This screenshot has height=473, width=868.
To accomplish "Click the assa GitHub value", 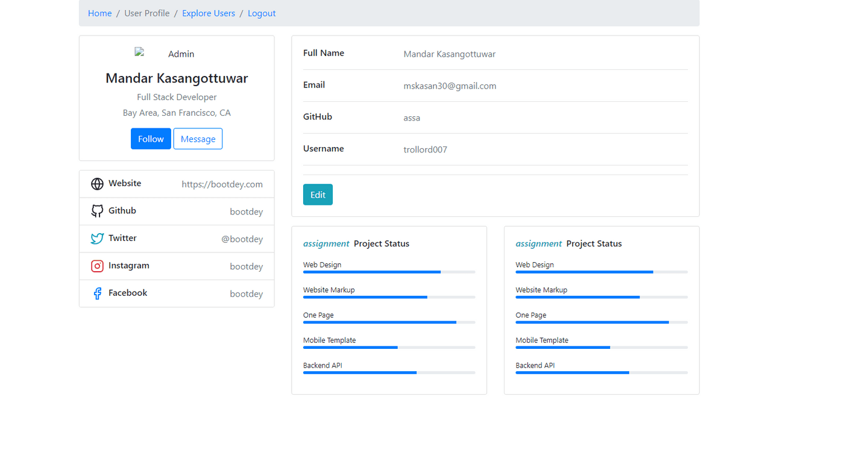I will [x=412, y=117].
